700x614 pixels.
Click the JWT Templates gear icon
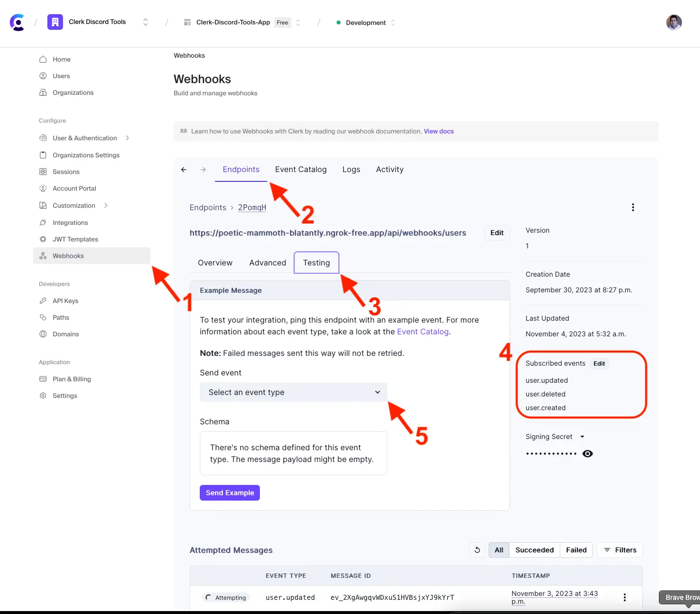43,239
